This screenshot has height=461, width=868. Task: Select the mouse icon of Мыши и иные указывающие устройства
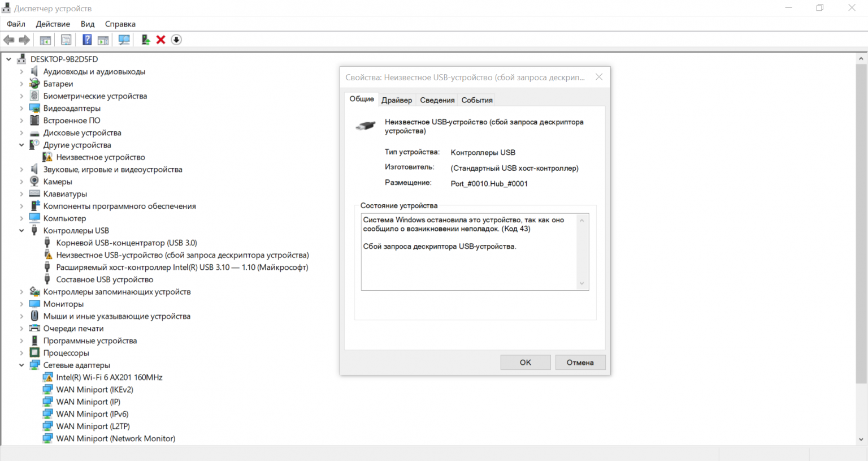click(34, 316)
